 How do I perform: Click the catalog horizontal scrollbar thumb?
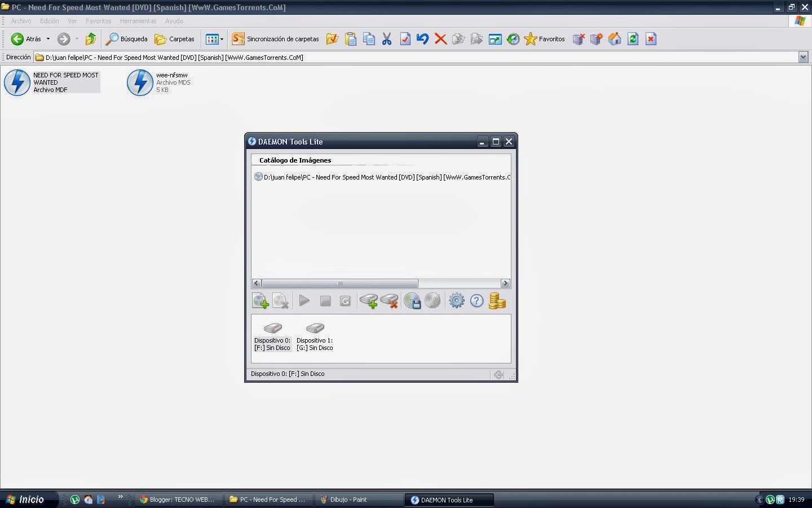(340, 283)
